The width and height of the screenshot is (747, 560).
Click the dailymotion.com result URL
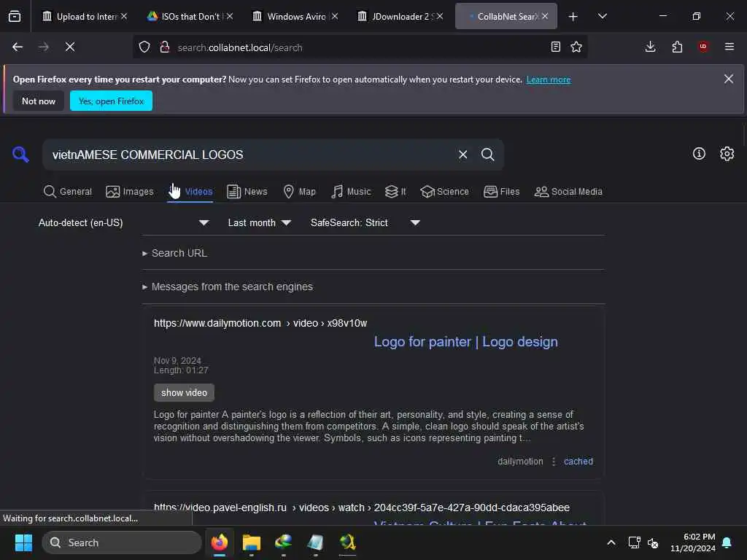[x=260, y=323]
